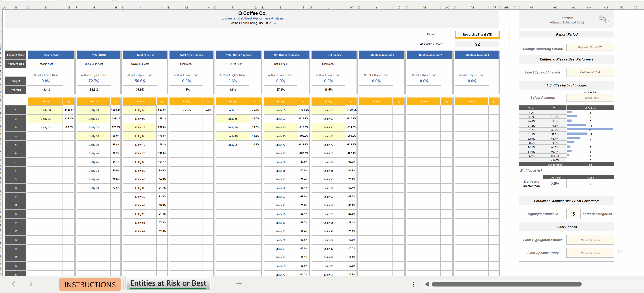644x293 pixels.
Task: Select the Entities at Risk or Best tab
Action: [168, 283]
